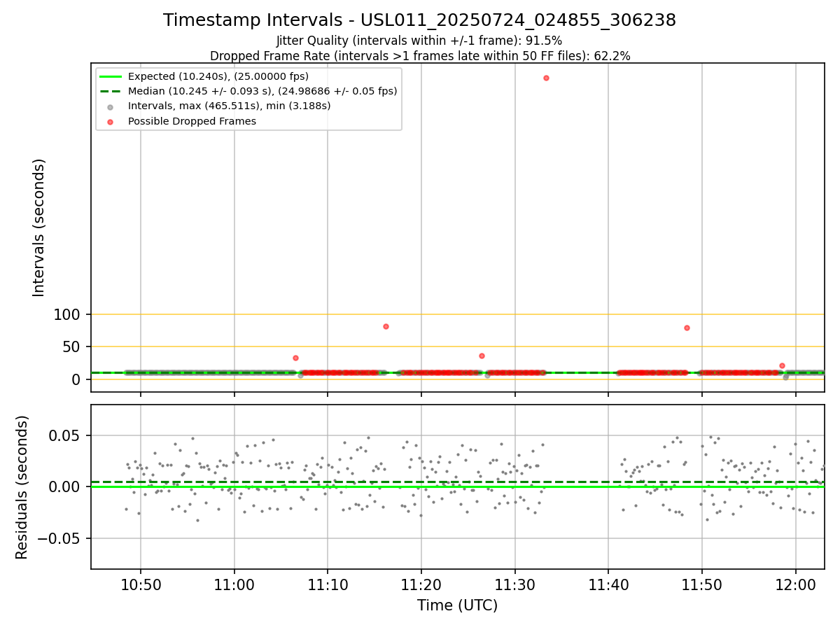Click the '100' tick label on intervals axis
Image resolution: width=840 pixels, height=630 pixels.
pos(67,315)
